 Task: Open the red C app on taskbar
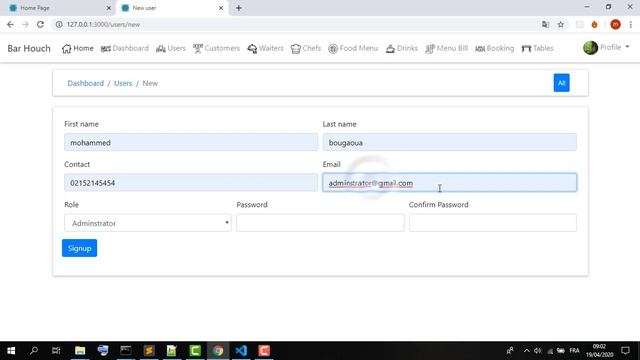pyautogui.click(x=264, y=351)
